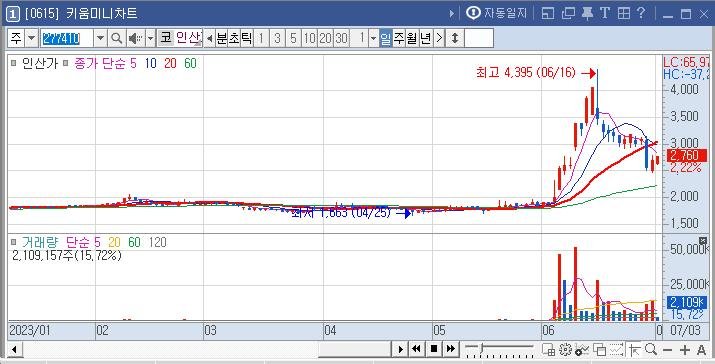715x364 pixels.
Task: Select the 주 (weekly) chart period
Action: (x=399, y=39)
